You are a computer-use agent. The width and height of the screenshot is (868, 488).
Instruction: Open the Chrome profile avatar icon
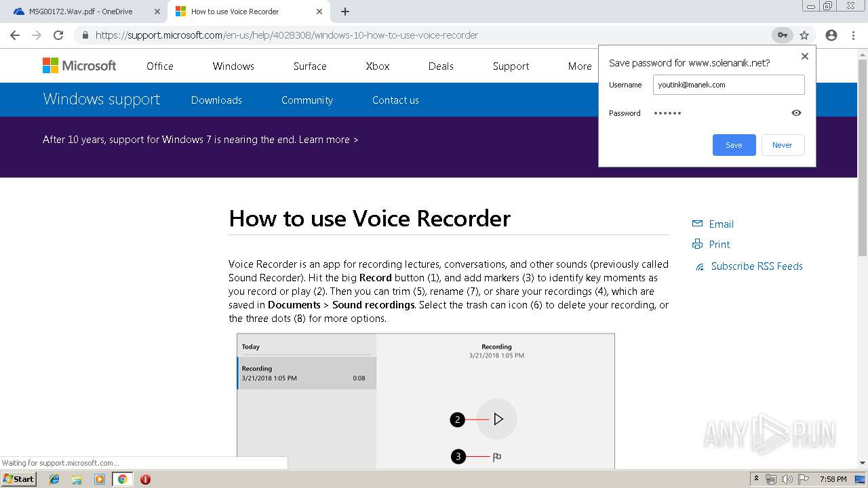pyautogui.click(x=831, y=35)
